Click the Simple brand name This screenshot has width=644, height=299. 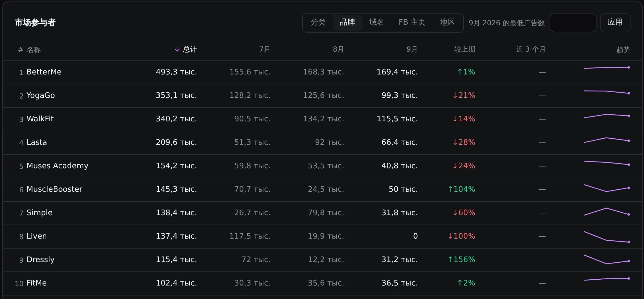[x=40, y=213]
